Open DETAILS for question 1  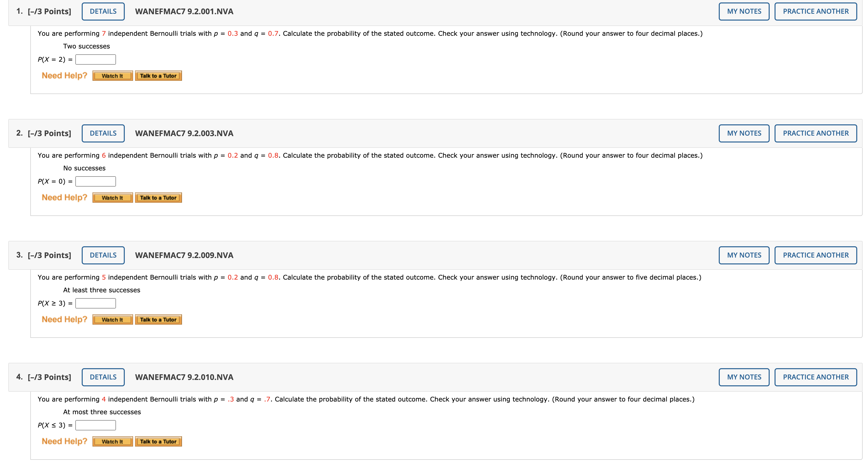[x=103, y=11]
